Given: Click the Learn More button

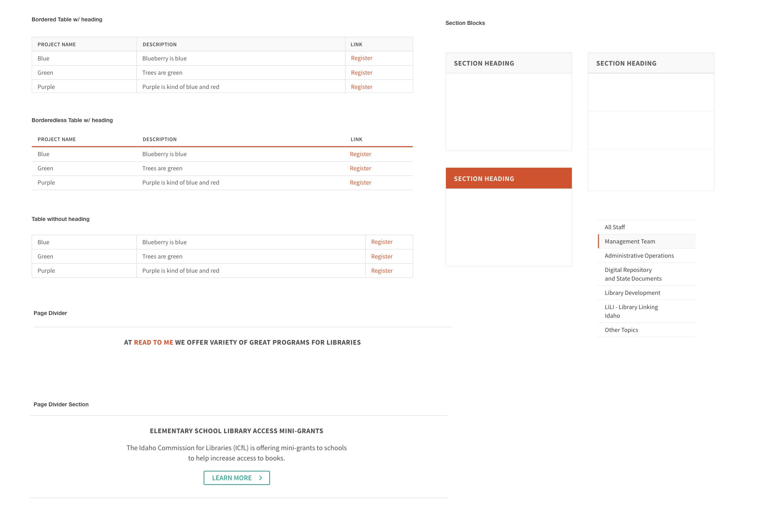Looking at the screenshot, I should 237,478.
